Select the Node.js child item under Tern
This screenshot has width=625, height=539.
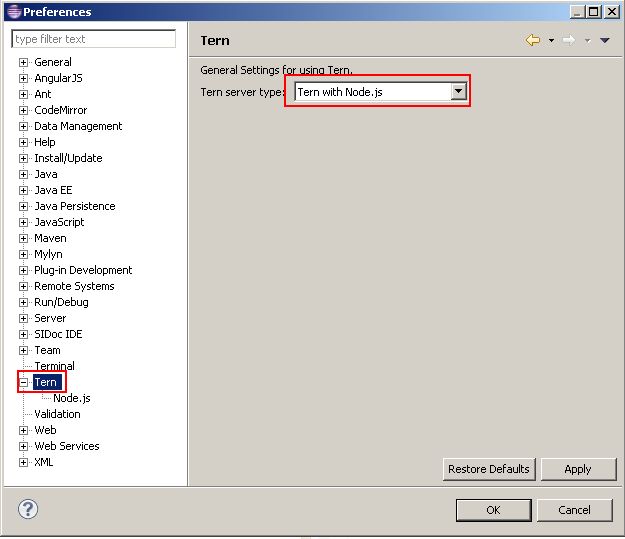tap(71, 398)
